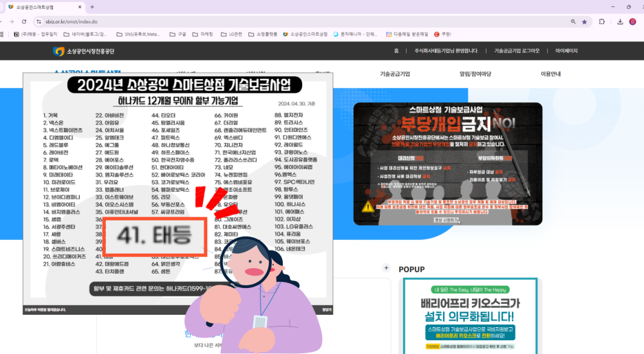Expand the 구글 bookmark folder
Image resolution: width=644 pixels, height=354 pixels.
[x=178, y=34]
